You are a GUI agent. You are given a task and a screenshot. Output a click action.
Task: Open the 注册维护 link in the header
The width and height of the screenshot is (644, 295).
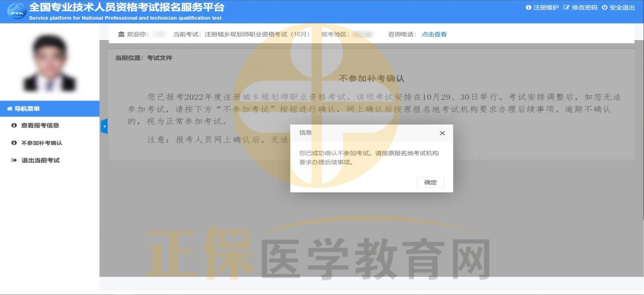pos(546,8)
